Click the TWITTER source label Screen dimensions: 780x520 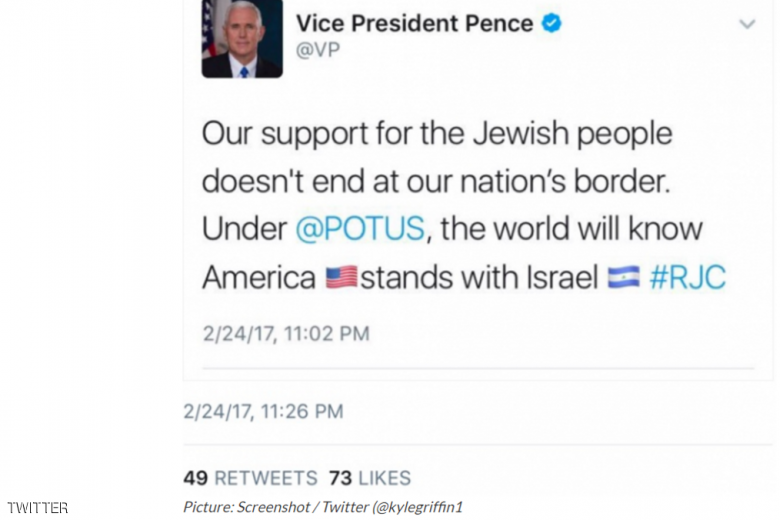38,508
